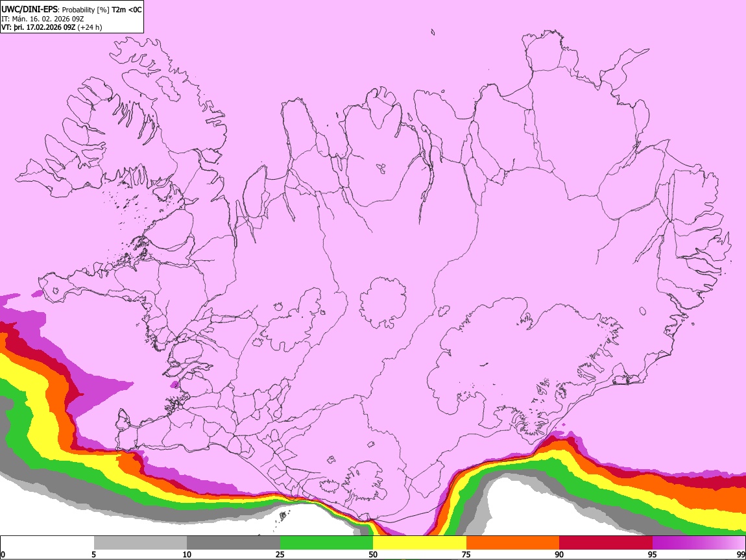Click the legend label '75'
This screenshot has height=560, width=746.
pyautogui.click(x=466, y=554)
